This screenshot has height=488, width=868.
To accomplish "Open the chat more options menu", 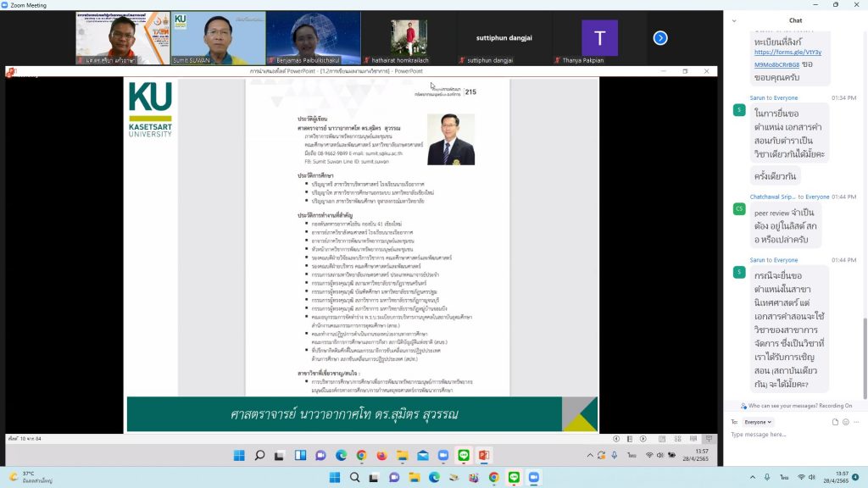I will point(857,421).
